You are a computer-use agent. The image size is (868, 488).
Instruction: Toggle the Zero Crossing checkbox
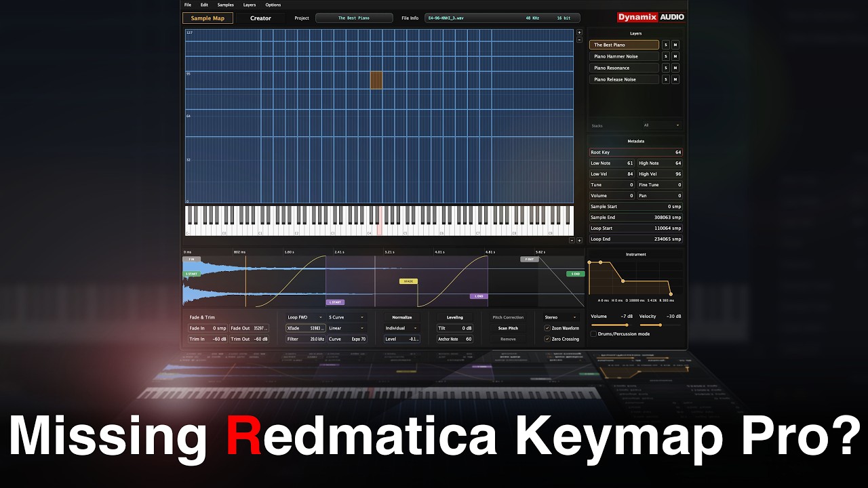(x=547, y=339)
